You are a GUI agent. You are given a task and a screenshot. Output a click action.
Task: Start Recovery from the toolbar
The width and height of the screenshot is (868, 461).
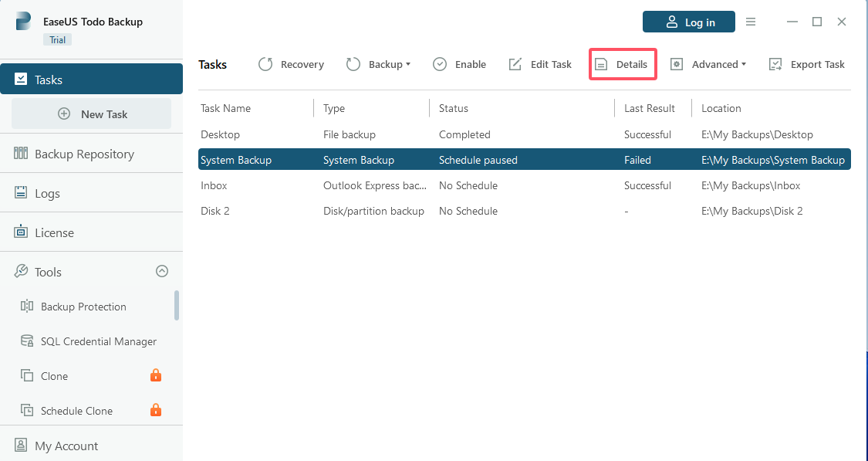coord(291,64)
